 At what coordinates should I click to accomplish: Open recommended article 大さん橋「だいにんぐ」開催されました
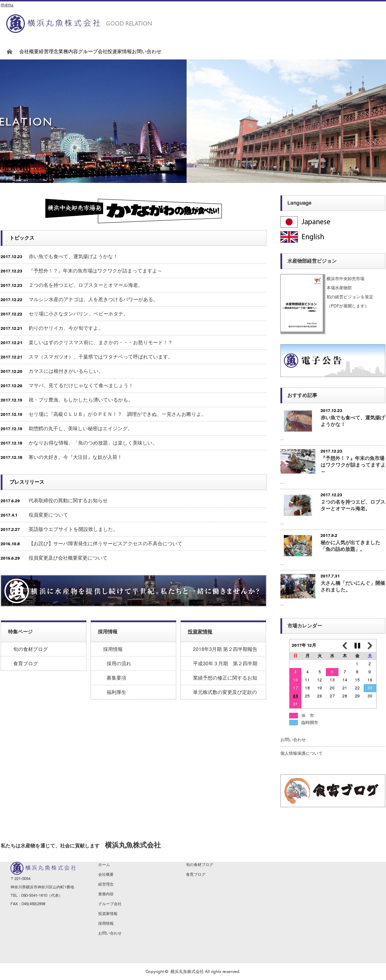point(352,586)
